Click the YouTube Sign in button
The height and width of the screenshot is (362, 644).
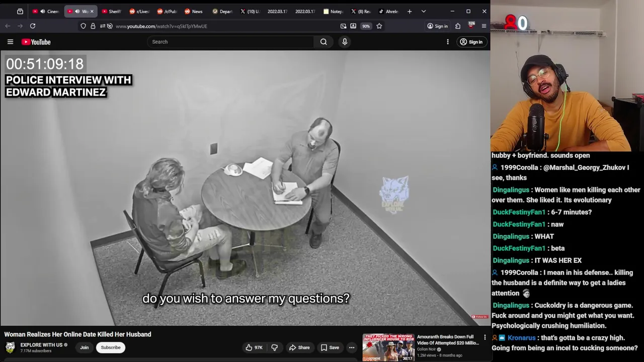pyautogui.click(x=471, y=42)
